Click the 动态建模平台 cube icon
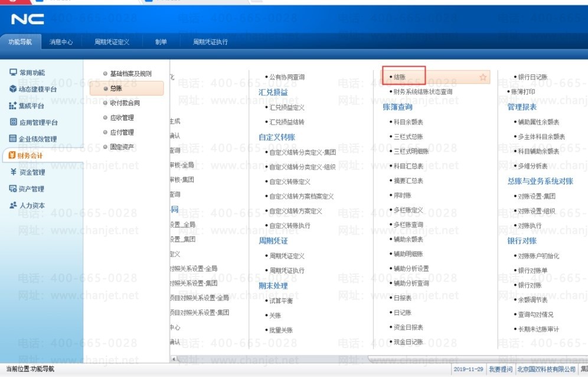This screenshot has height=377, width=588. pyautogui.click(x=13, y=89)
